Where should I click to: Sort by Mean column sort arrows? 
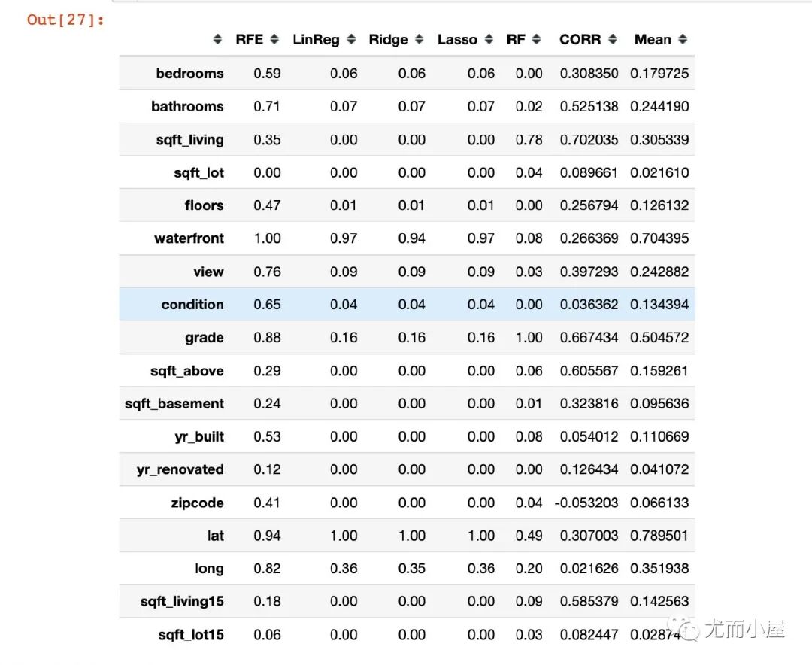683,39
